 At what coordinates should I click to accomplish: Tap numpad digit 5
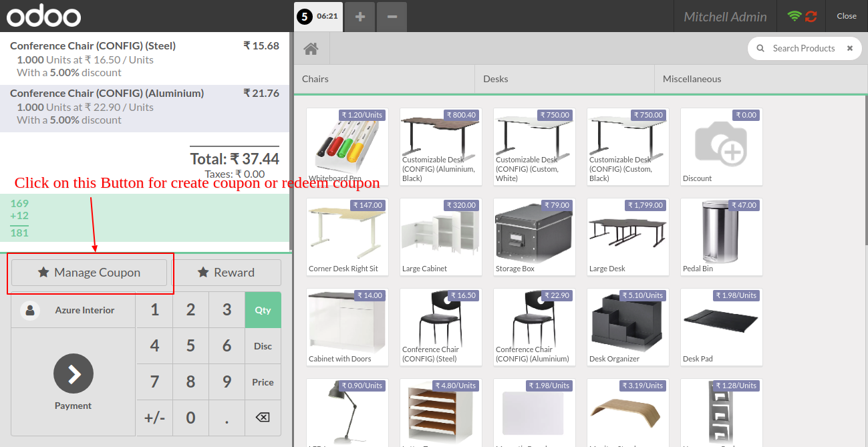click(x=190, y=346)
